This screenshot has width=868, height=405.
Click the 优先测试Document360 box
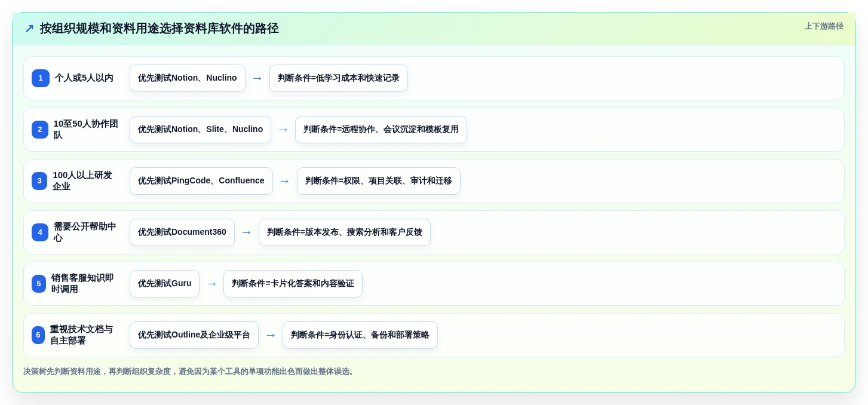tap(182, 232)
